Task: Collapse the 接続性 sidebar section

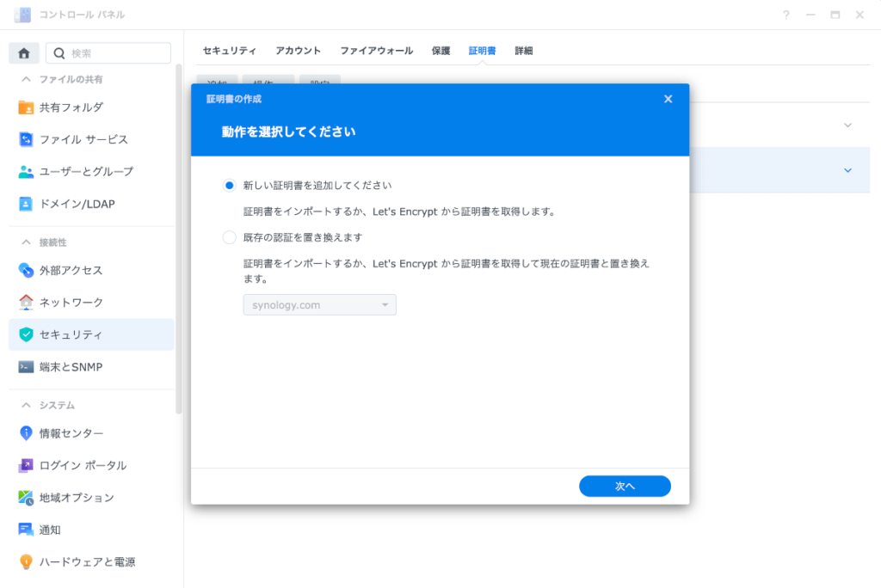Action: point(27,242)
